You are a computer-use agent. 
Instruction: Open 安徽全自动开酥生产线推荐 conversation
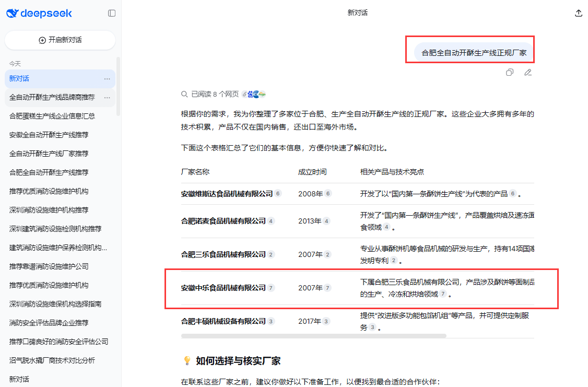(49, 135)
